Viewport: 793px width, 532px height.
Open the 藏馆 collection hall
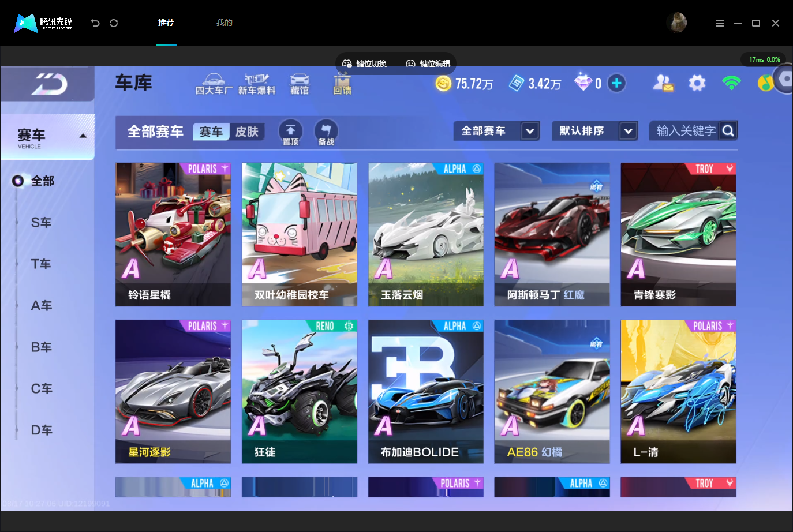point(300,84)
